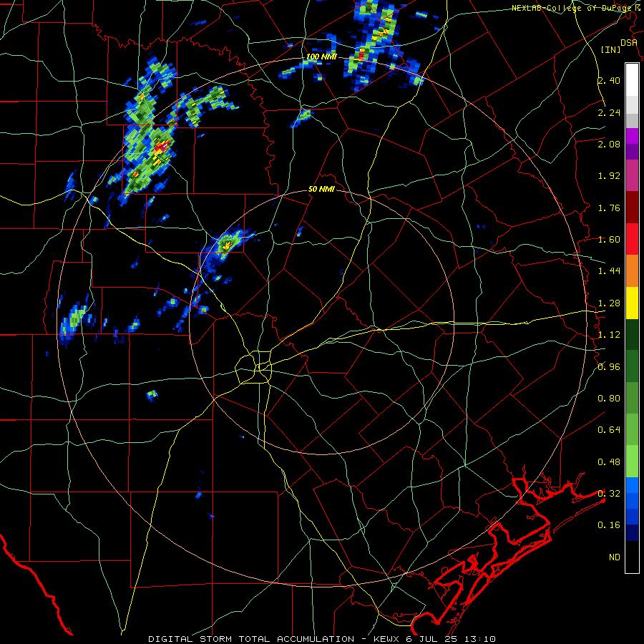
Task: Click the 1.76 legend value
Action: [x=609, y=208]
